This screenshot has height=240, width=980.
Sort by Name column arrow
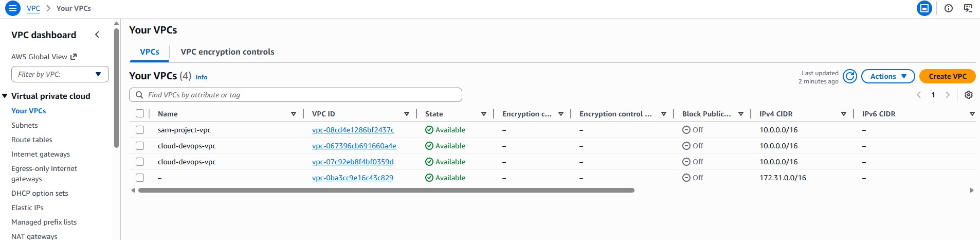pyautogui.click(x=294, y=114)
